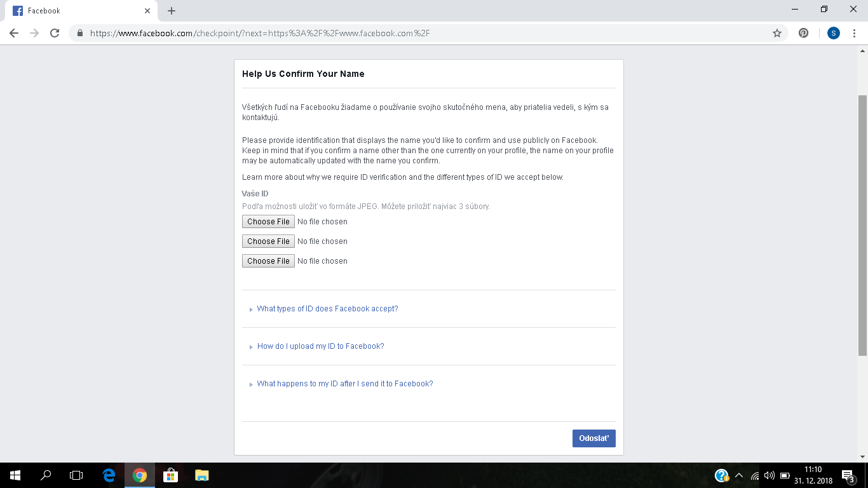The width and height of the screenshot is (868, 488).
Task: Click the browser forward arrow
Action: (34, 33)
